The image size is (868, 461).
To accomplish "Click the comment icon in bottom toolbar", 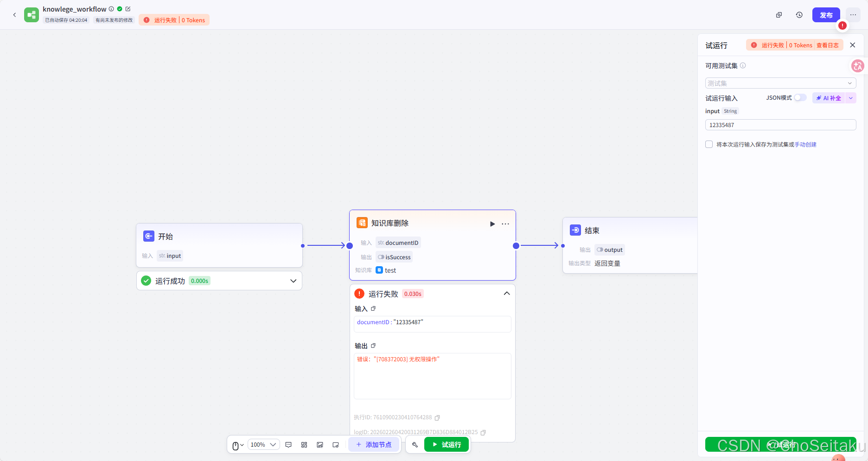I will pos(288,445).
